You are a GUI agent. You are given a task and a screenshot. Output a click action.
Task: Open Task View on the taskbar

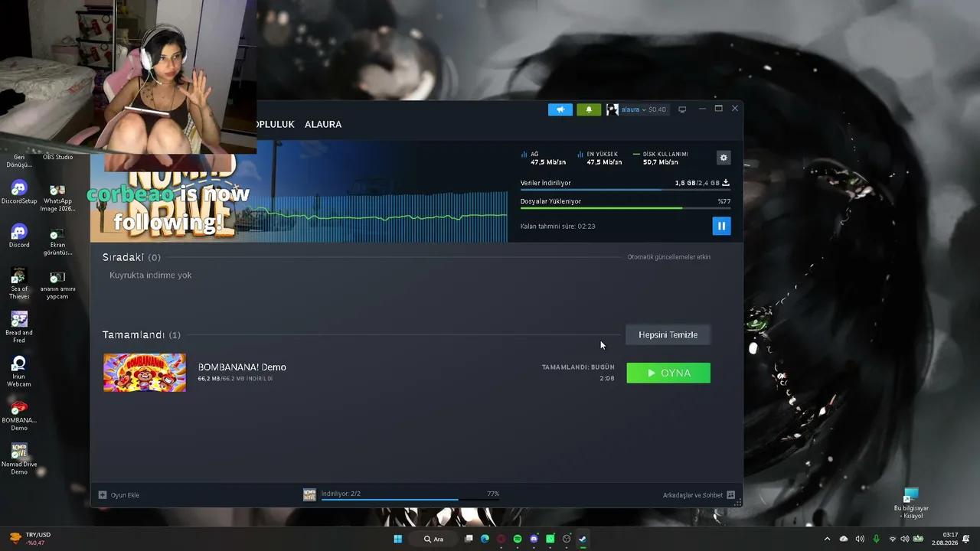[x=469, y=539]
